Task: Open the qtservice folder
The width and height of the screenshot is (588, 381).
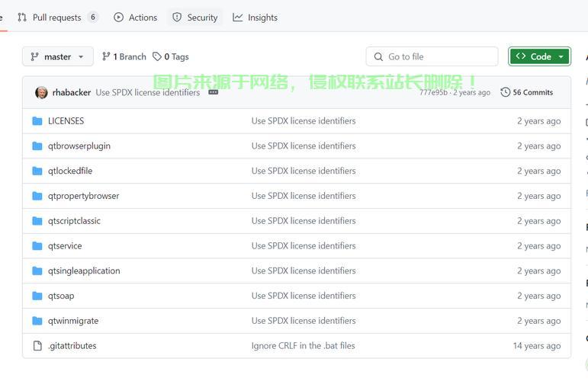Action: [x=65, y=246]
